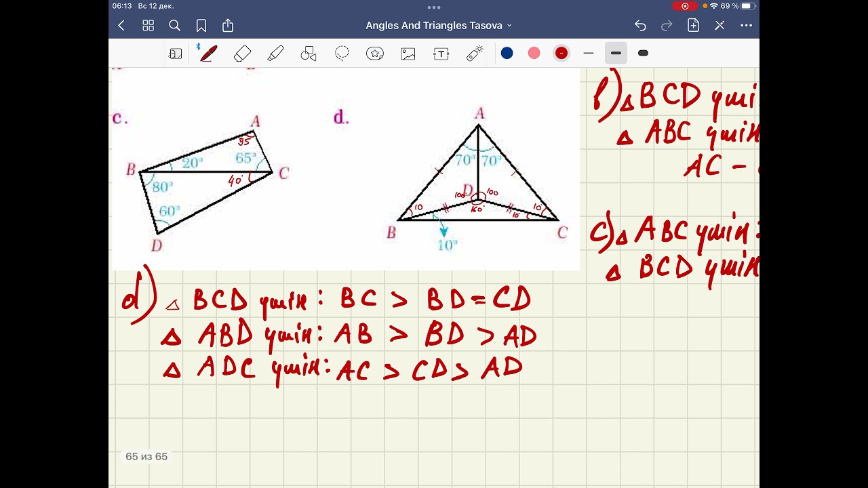Tap the clock showing 06:13
The width and height of the screenshot is (868, 488).
pos(122,6)
